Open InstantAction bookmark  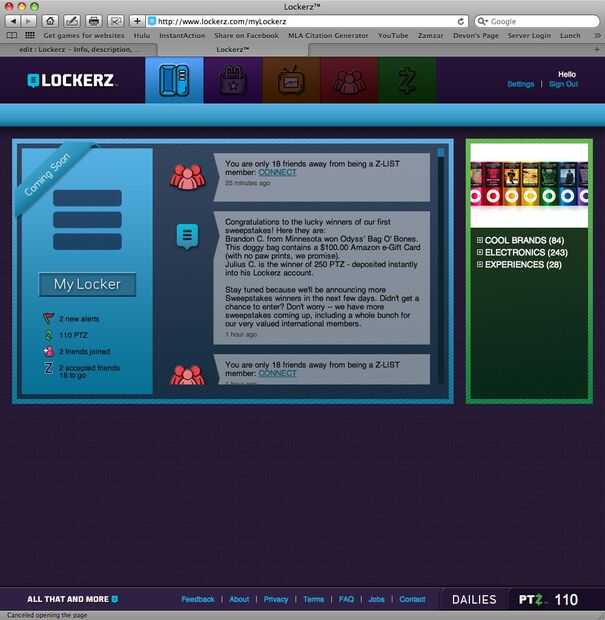tap(182, 36)
